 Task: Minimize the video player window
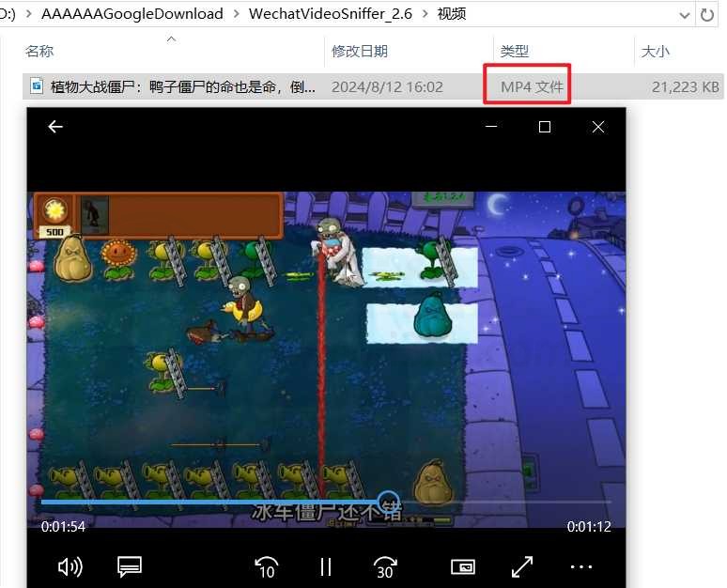pos(491,126)
